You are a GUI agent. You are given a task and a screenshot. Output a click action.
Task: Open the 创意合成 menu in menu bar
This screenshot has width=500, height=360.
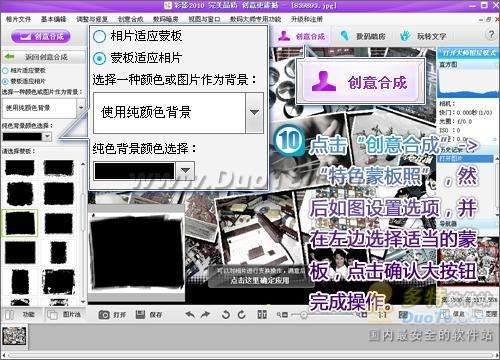coord(130,19)
